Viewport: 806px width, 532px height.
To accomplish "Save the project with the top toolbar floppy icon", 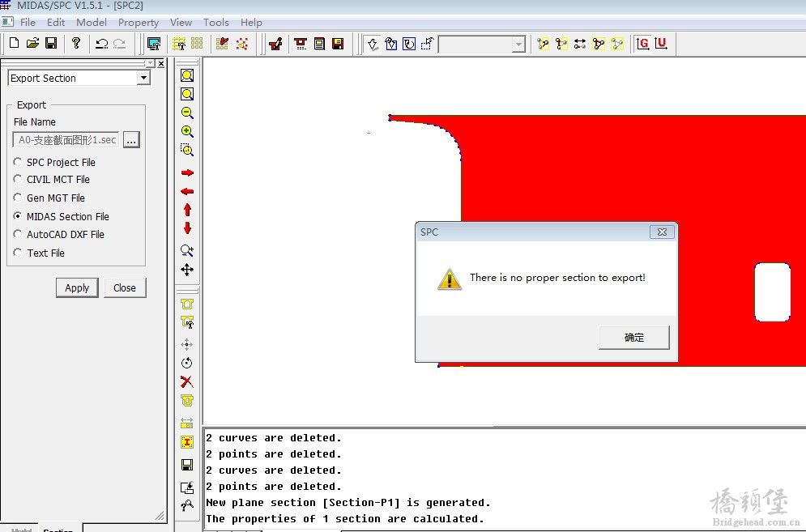I will point(51,44).
